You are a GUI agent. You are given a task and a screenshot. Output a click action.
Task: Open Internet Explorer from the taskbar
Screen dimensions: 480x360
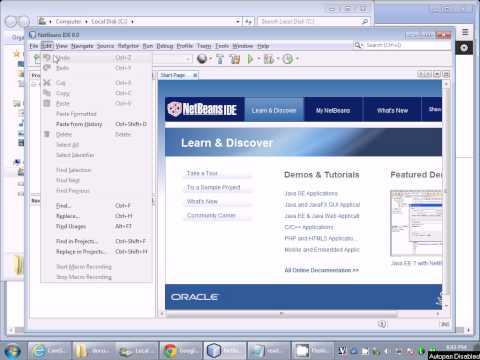pos(49,351)
